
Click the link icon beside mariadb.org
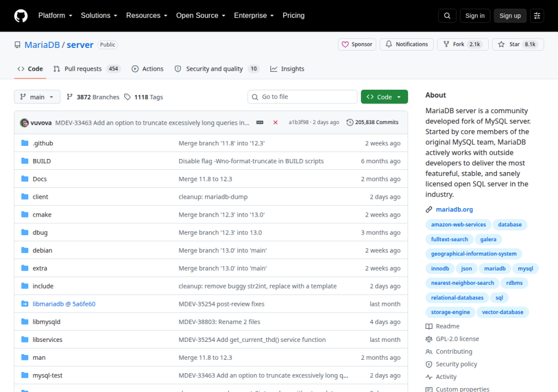pyautogui.click(x=429, y=210)
